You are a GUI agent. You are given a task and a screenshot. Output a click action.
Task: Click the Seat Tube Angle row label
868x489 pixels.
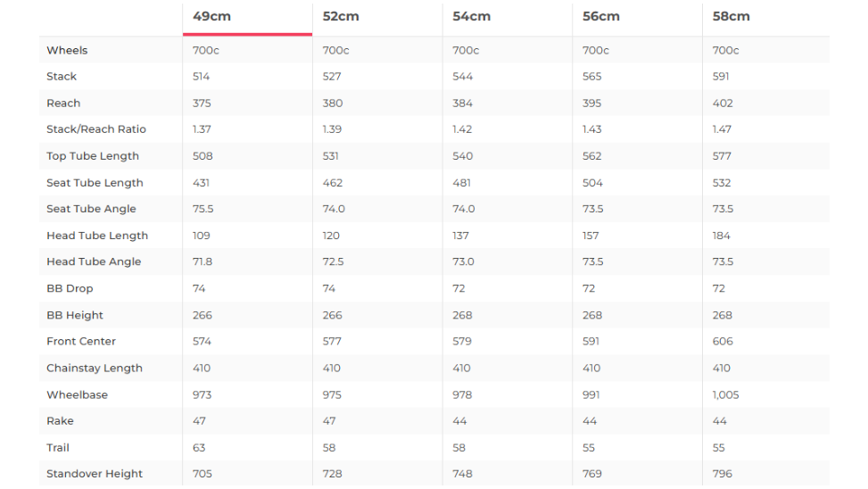click(x=91, y=209)
